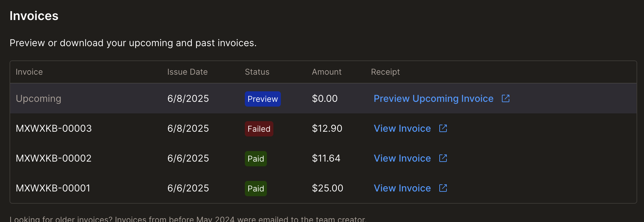Open Preview Upcoming Invoice link

434,98
